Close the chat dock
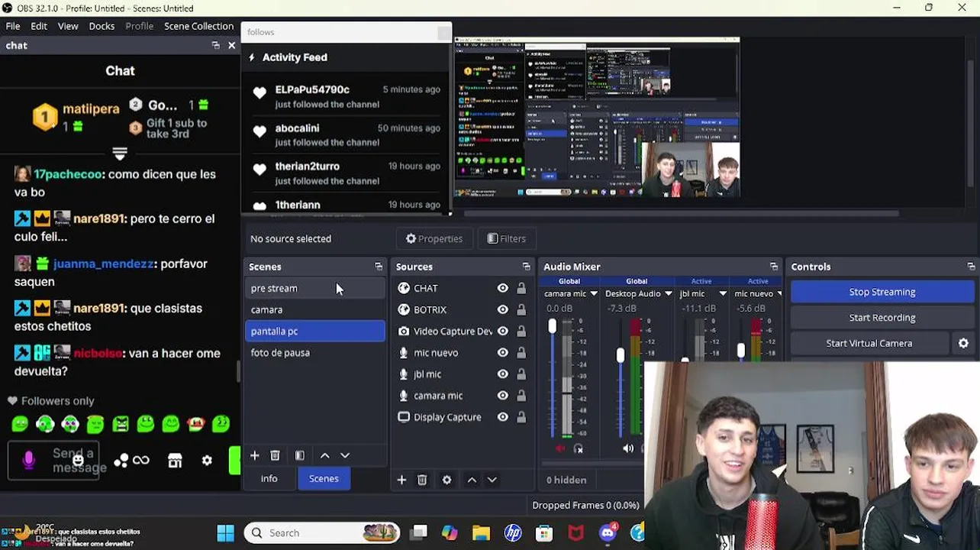This screenshot has width=980, height=550. click(x=232, y=46)
